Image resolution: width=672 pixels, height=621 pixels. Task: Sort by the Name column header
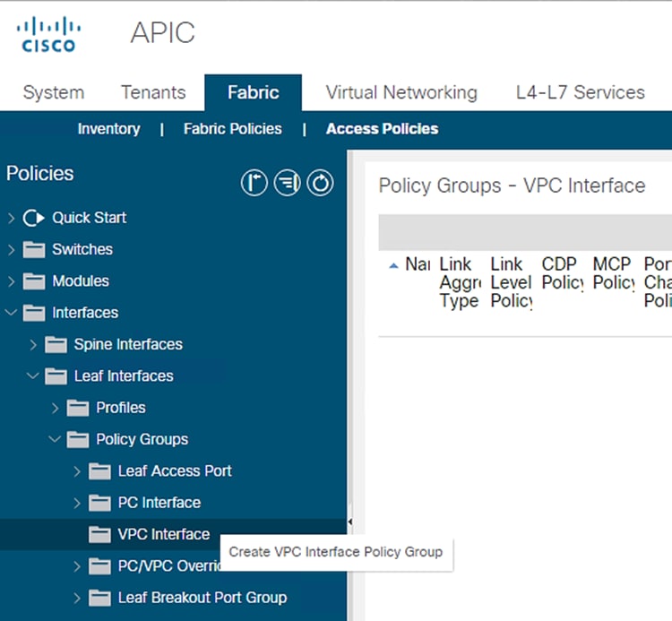[416, 265]
